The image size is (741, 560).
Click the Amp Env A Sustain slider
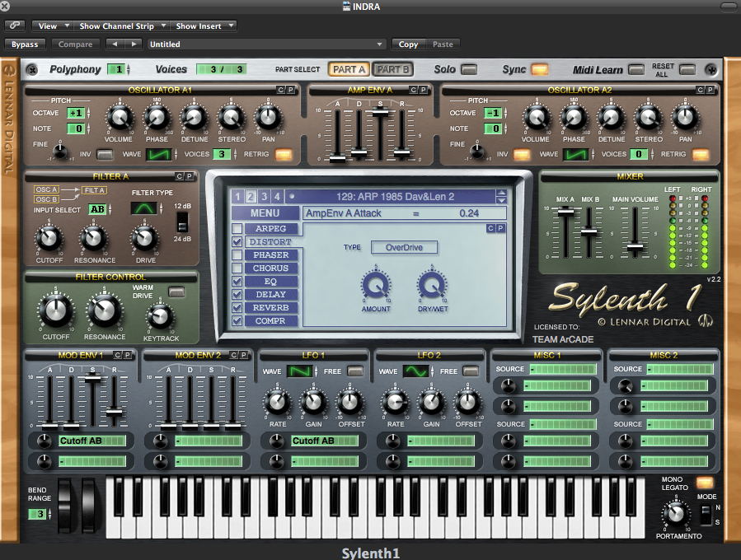(x=380, y=112)
